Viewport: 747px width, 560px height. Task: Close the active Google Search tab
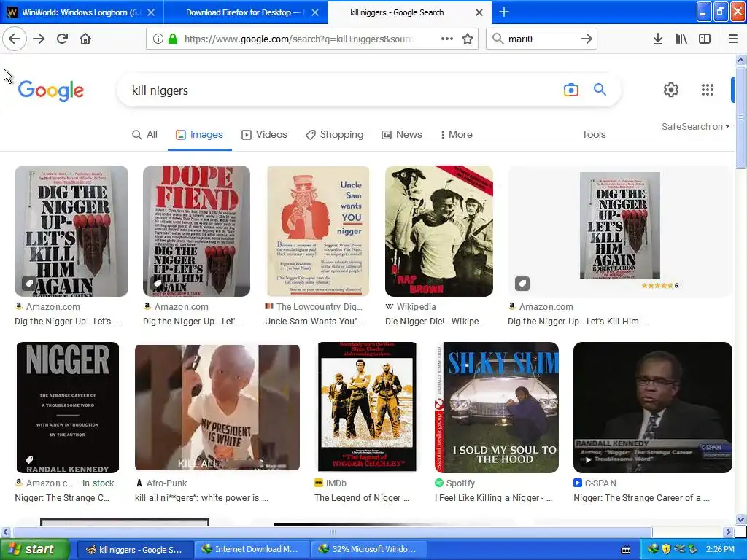coord(479,12)
